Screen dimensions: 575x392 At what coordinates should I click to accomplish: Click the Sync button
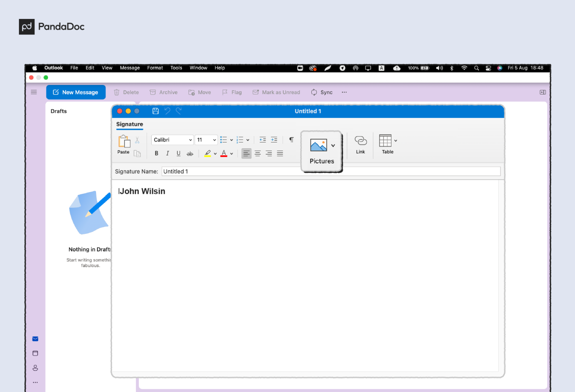click(322, 92)
